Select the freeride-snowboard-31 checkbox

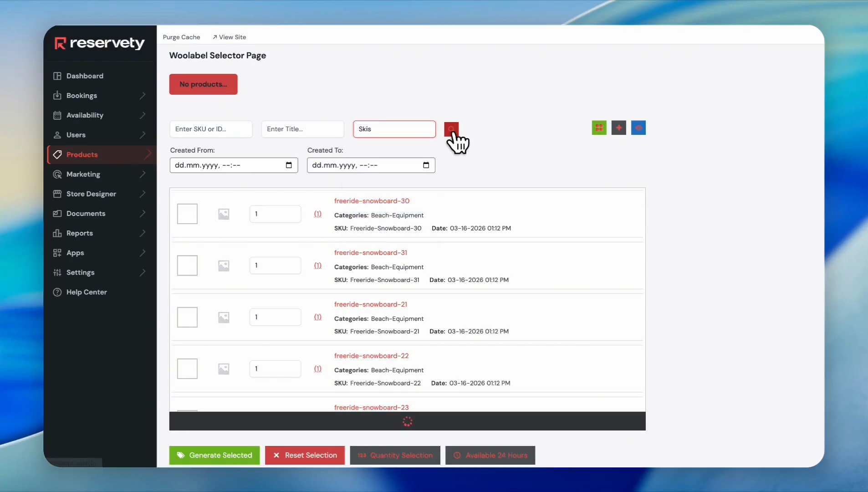coord(187,266)
